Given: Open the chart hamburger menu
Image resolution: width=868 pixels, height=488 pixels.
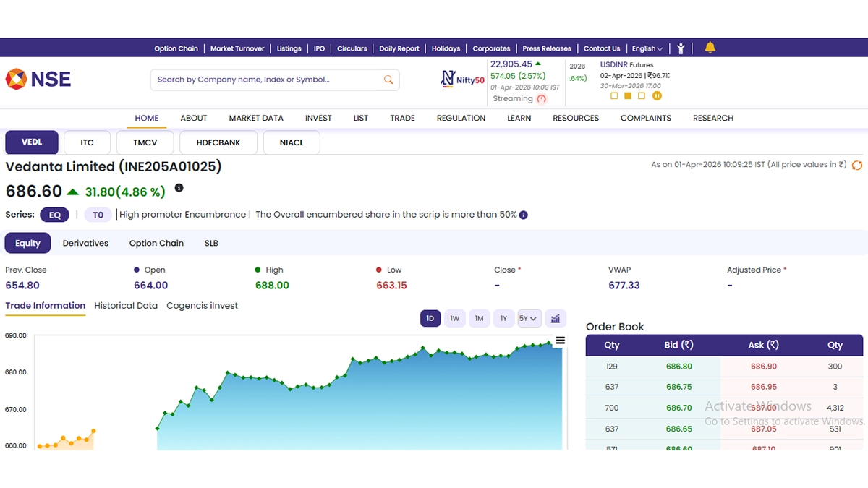Looking at the screenshot, I should 560,341.
